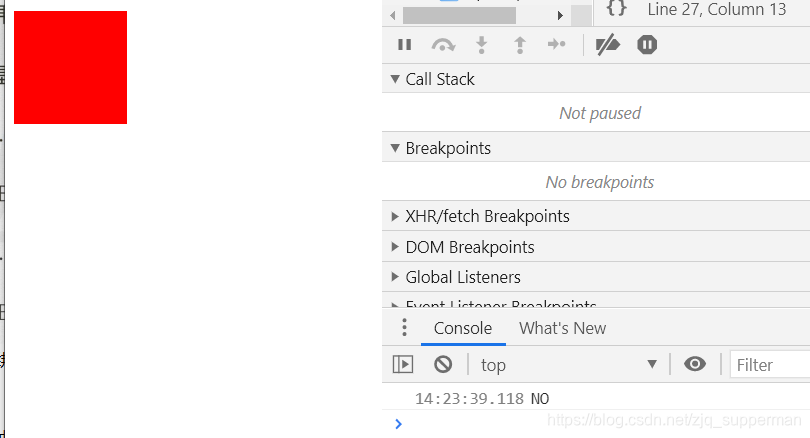The height and width of the screenshot is (438, 810).
Task: Pretty print source with braces icon
Action: (x=616, y=8)
